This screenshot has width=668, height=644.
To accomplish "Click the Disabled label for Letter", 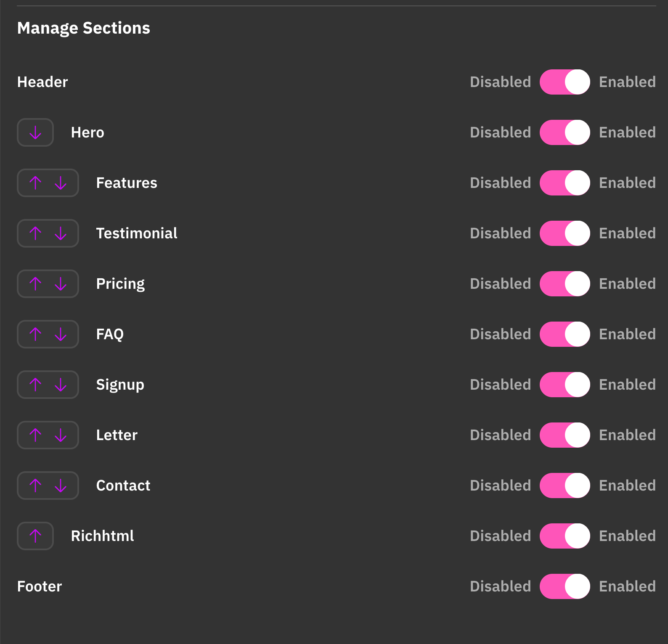I will (x=500, y=435).
